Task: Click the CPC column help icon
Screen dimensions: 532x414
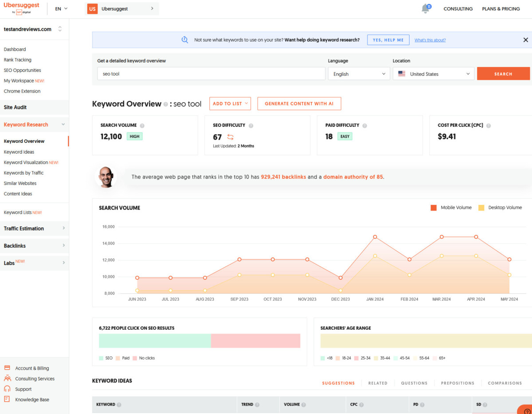Action: pos(362,405)
